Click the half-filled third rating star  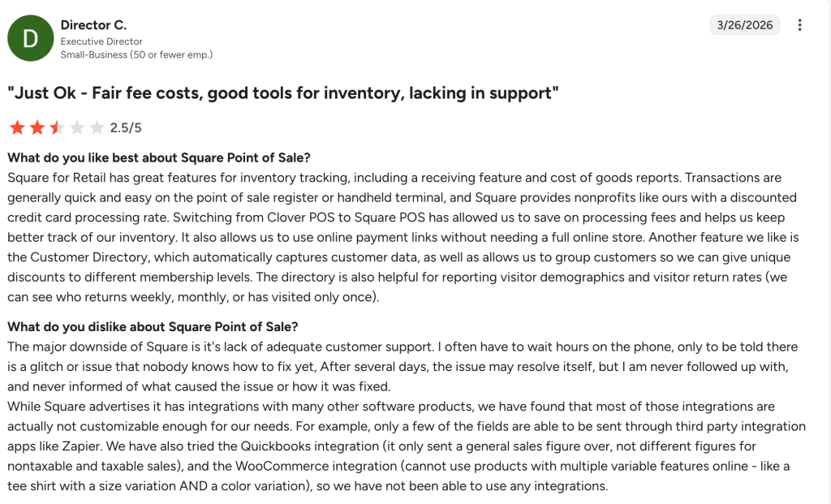[57, 127]
